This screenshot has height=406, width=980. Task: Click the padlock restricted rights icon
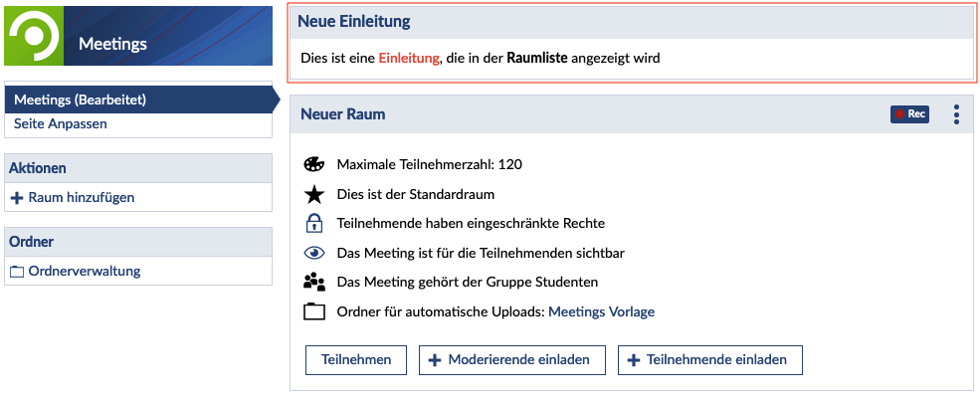(314, 223)
